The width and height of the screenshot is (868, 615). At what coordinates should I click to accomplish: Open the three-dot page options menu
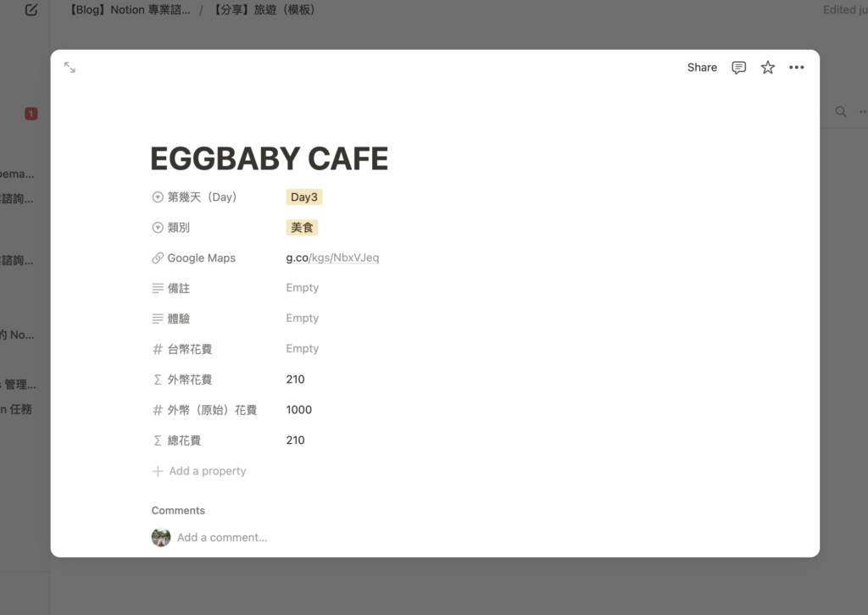796,68
